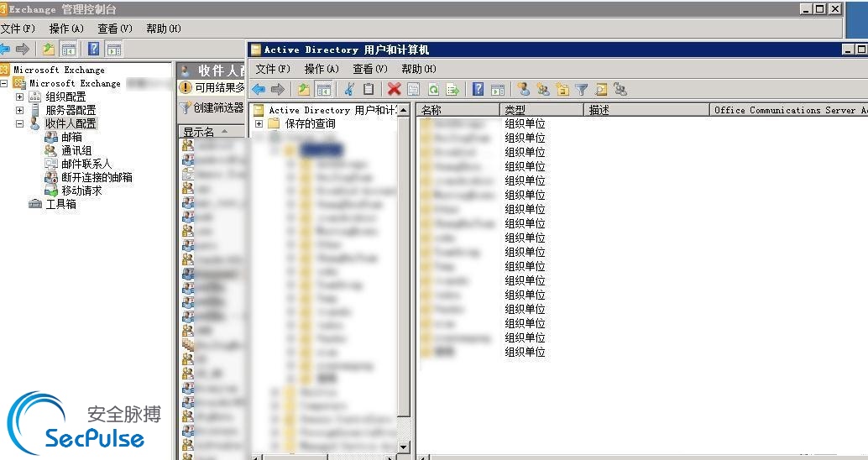This screenshot has width=868, height=460.
Task: Click the red X Delete icon
Action: pyautogui.click(x=395, y=89)
